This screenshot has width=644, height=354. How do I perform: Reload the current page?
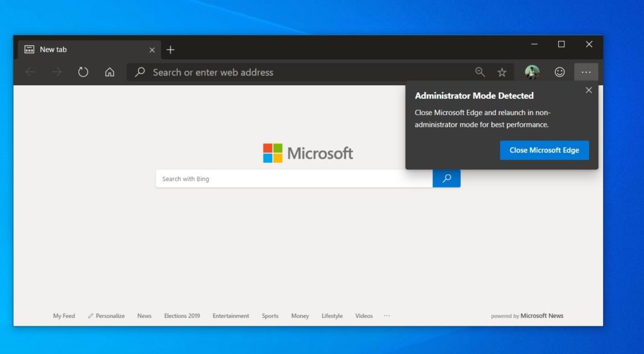pyautogui.click(x=83, y=72)
